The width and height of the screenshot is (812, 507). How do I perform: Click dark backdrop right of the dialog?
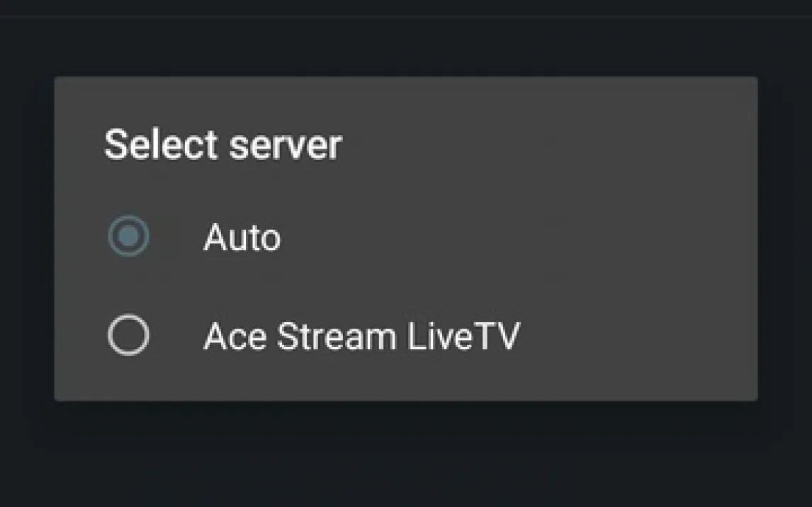coord(785,241)
